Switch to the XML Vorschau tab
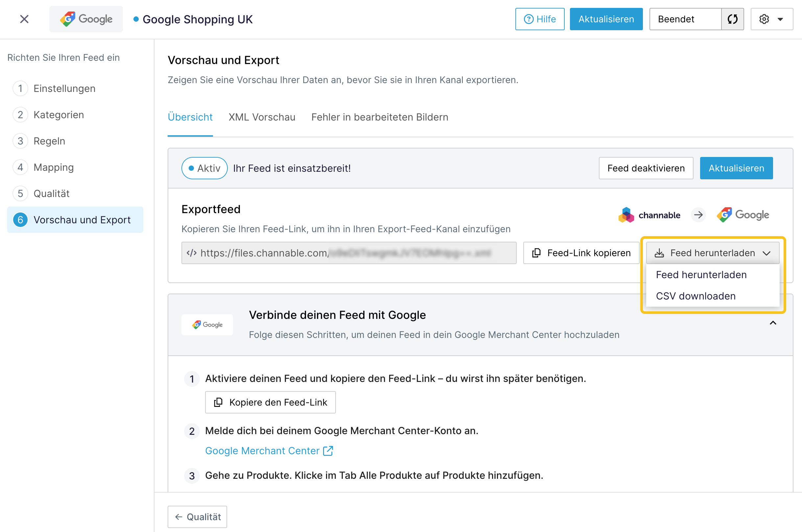The image size is (802, 532). point(262,117)
